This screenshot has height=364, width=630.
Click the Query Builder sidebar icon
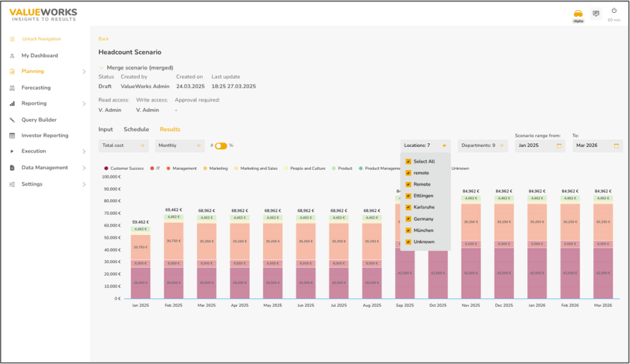[12, 120]
